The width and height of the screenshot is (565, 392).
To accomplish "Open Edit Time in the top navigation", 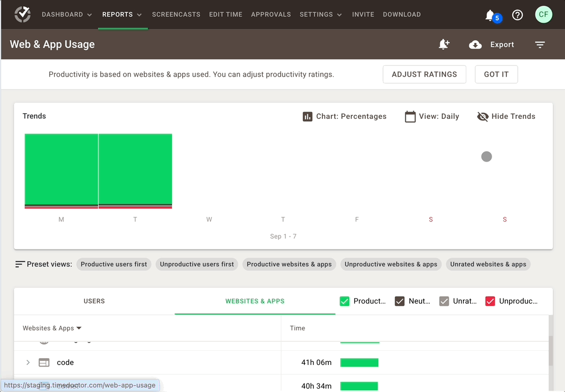I will click(226, 15).
